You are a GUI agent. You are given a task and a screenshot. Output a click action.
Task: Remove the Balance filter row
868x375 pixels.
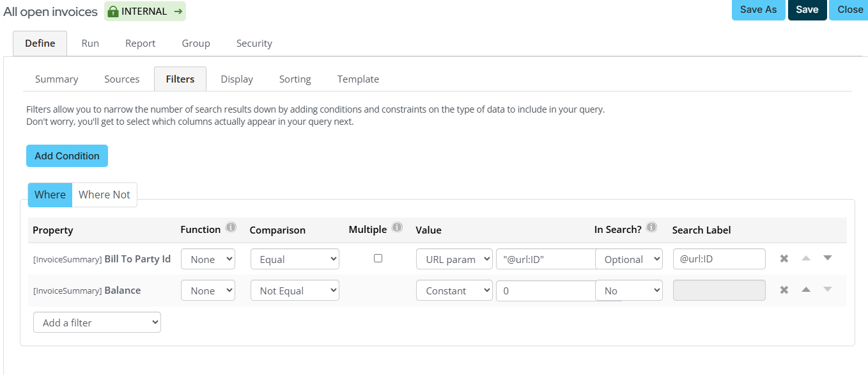[x=784, y=290]
